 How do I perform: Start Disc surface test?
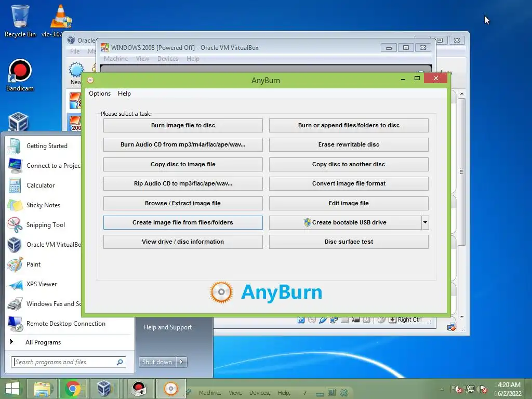(x=349, y=242)
